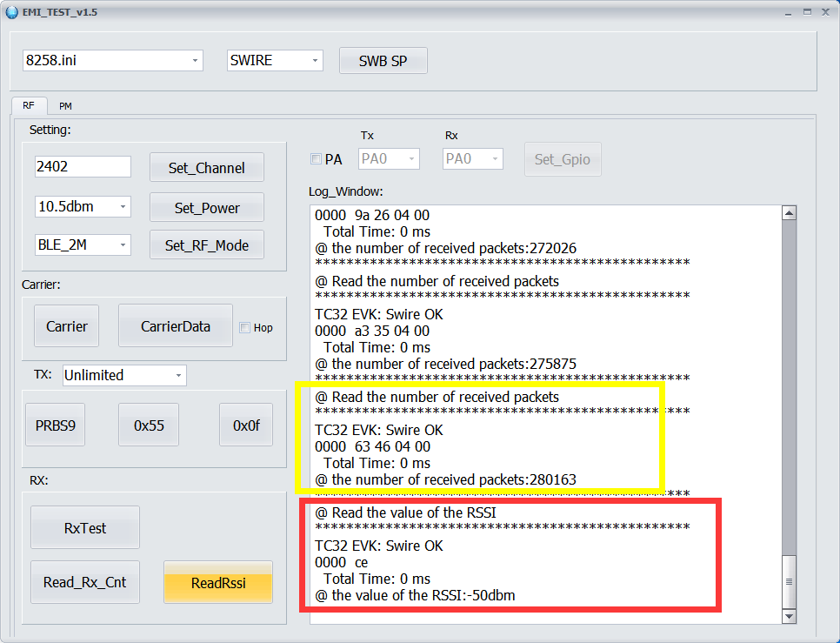Close the EMI_TEST window
Viewport: 840px width, 643px height.
825,12
